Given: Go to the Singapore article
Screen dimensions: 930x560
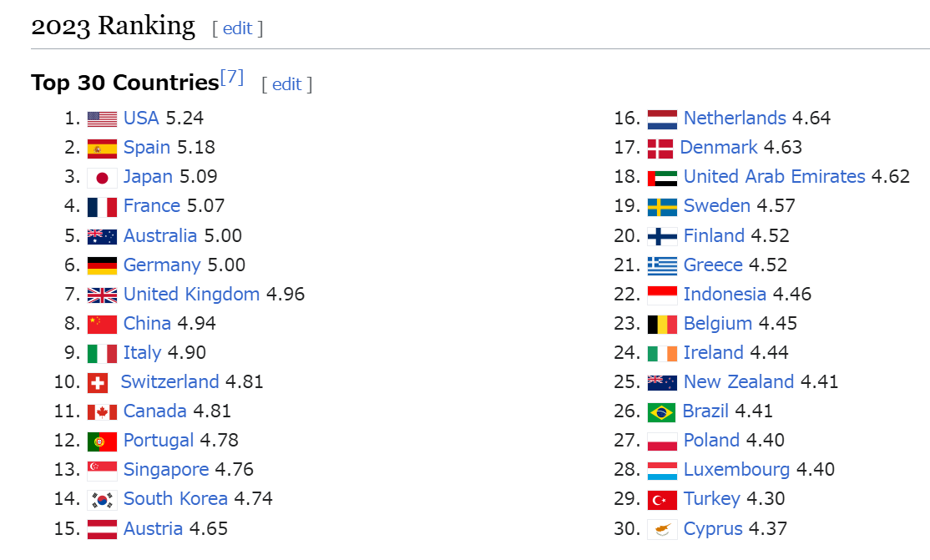Looking at the screenshot, I should point(166,470).
